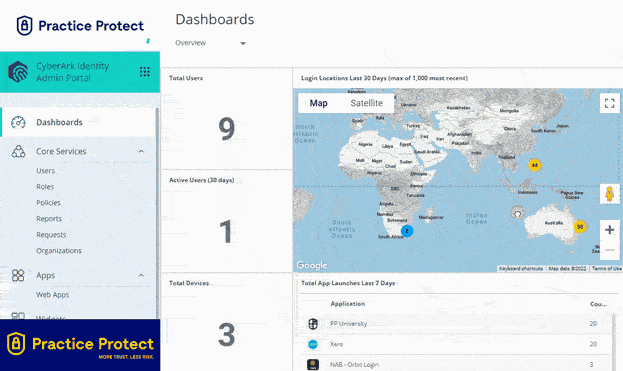Switch map to Map view
The height and width of the screenshot is (371, 623).
coord(319,103)
